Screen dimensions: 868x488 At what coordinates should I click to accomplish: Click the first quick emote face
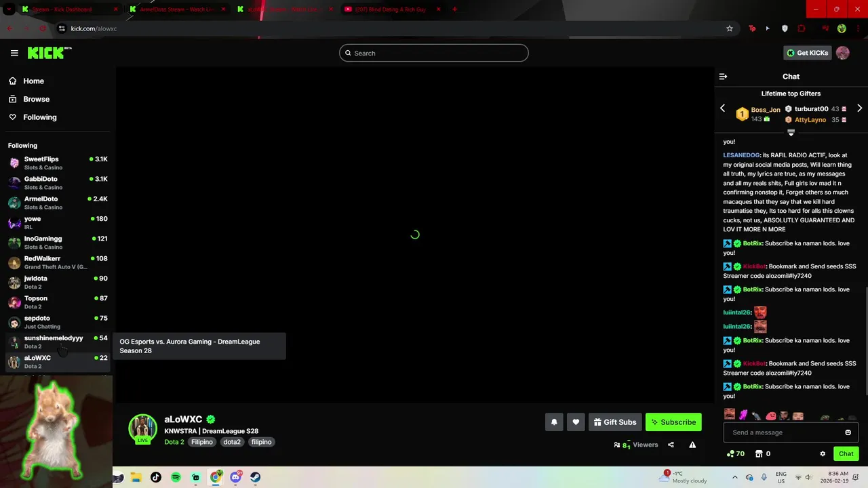coord(730,414)
